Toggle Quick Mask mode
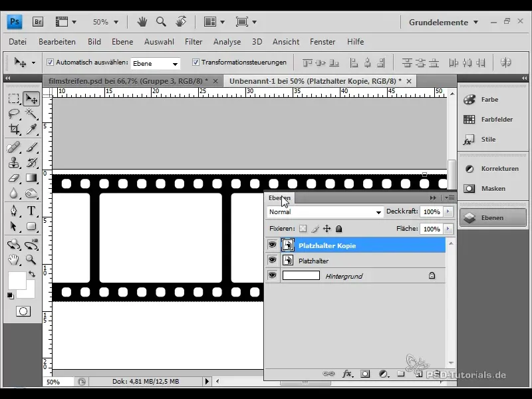This screenshot has width=532, height=399. click(23, 311)
